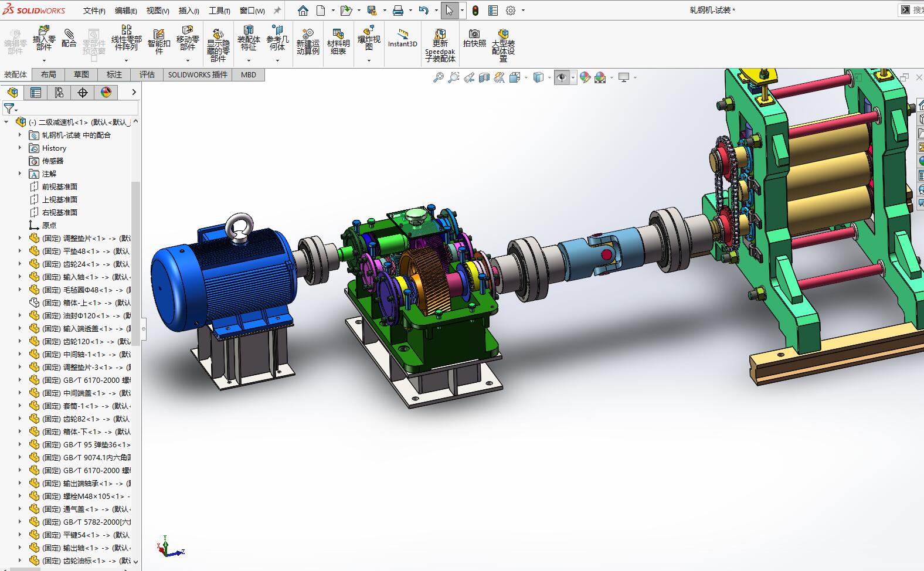The height and width of the screenshot is (571, 924).
Task: Click the feature tree filter funnel icon
Action: pos(9,108)
